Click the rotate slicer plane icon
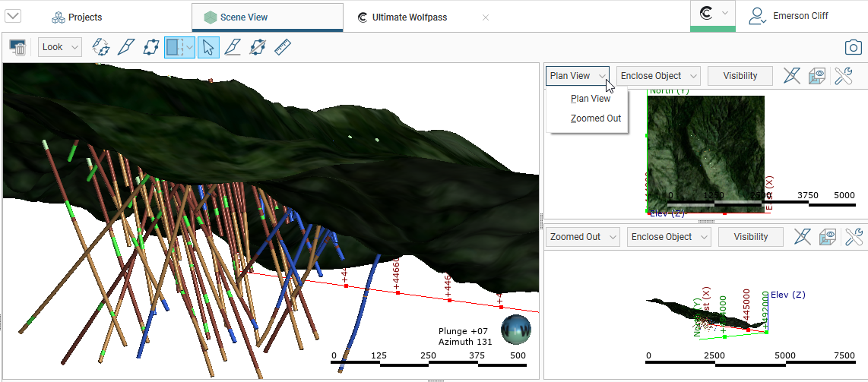Image resolution: width=868 pixels, height=382 pixels. pos(100,47)
